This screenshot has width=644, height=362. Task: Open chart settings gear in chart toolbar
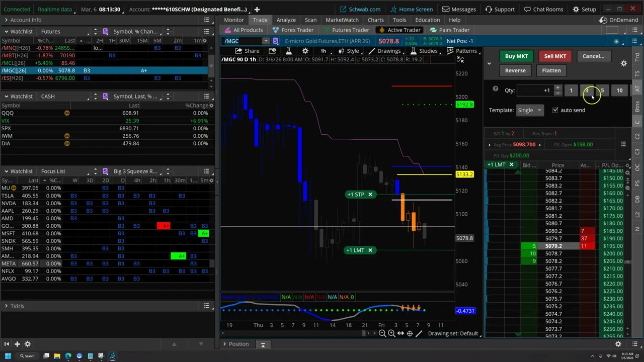[305, 51]
